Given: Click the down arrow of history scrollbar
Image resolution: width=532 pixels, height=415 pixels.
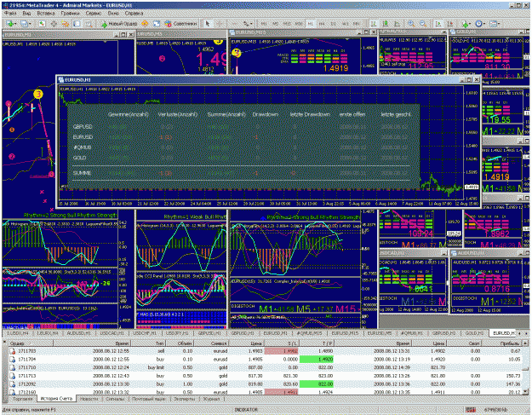Looking at the screenshot, I should pyautogui.click(x=526, y=392).
